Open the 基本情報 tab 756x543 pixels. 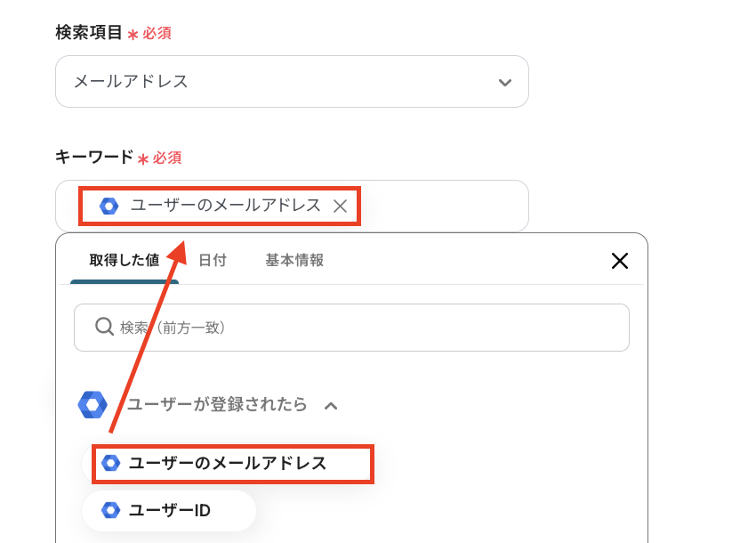294,260
